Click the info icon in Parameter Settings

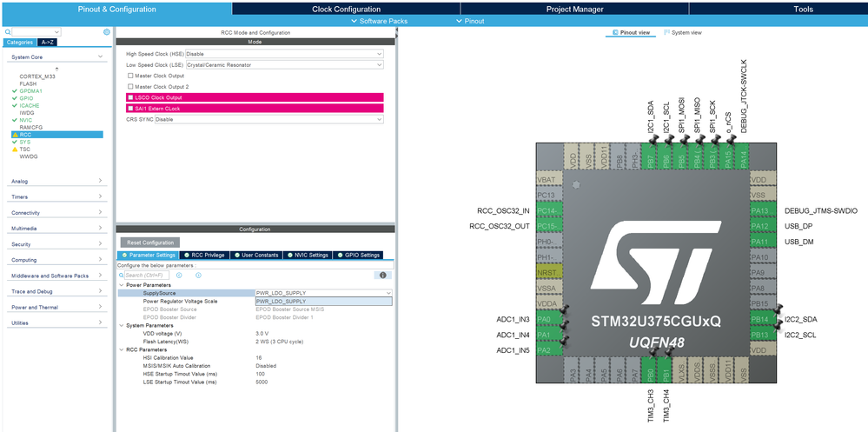click(x=382, y=276)
